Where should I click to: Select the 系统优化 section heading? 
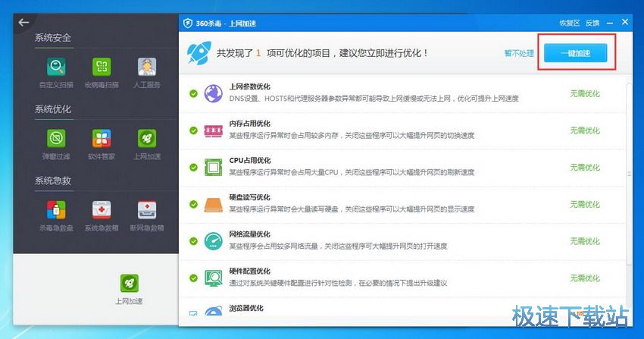click(53, 109)
